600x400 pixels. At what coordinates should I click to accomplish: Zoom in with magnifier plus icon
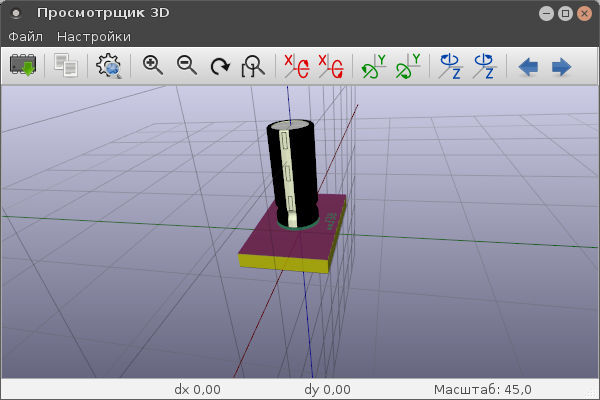[x=153, y=65]
